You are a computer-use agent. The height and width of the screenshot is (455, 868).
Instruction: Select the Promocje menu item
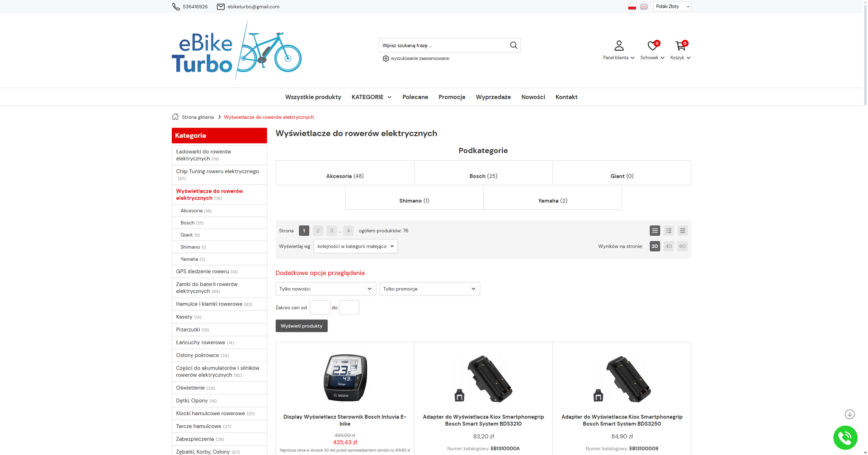coord(452,97)
